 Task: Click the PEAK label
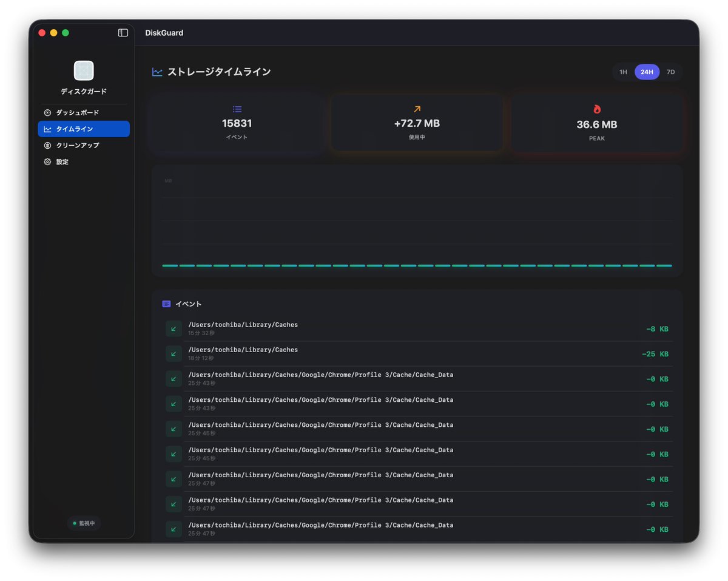597,138
